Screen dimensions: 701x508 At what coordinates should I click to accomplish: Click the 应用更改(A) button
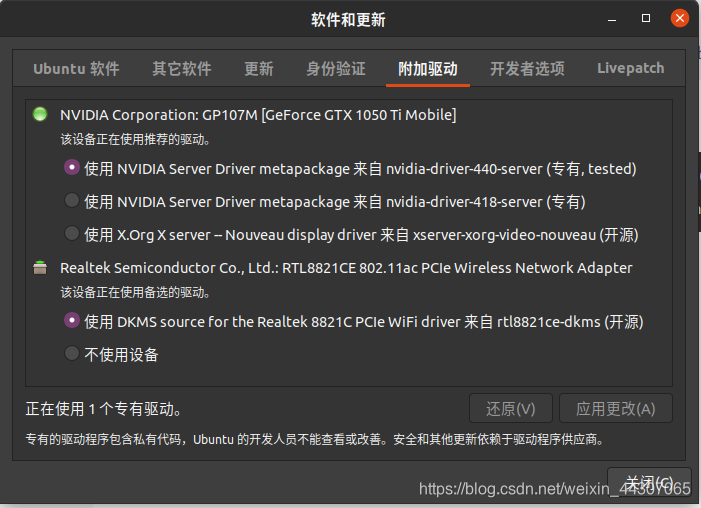[x=616, y=408]
